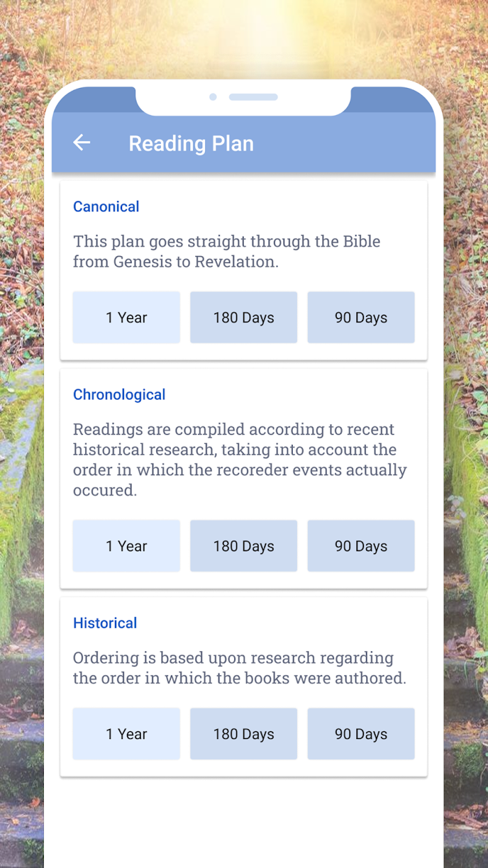Choose 180 Days under Canonical

point(243,317)
